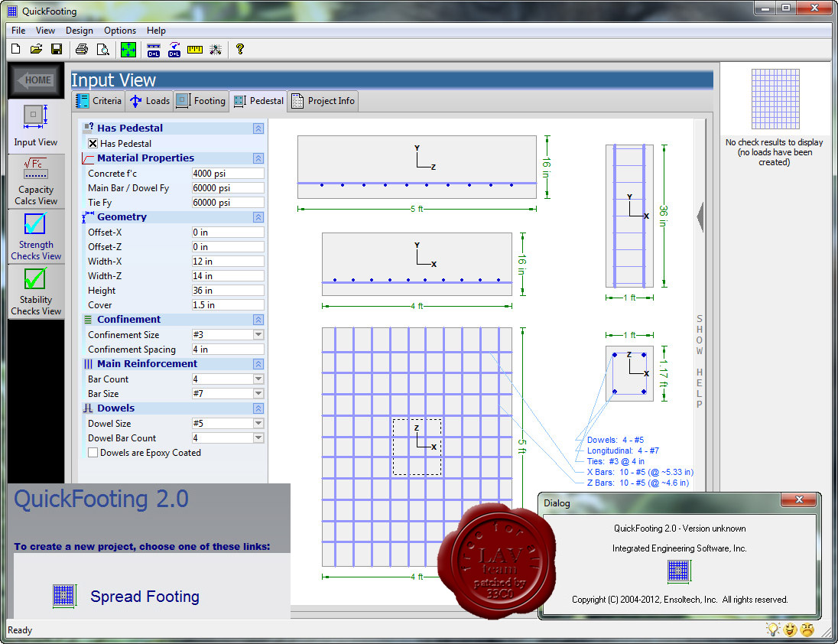Viewport: 838px width, 644px height.
Task: Collapse the Main Reinforcement section
Action: [258, 364]
